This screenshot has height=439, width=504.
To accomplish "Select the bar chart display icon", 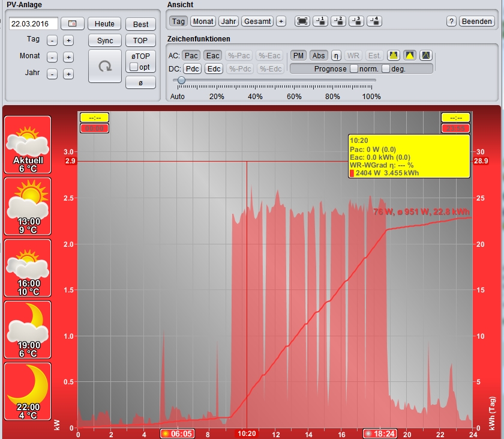I will point(394,55).
